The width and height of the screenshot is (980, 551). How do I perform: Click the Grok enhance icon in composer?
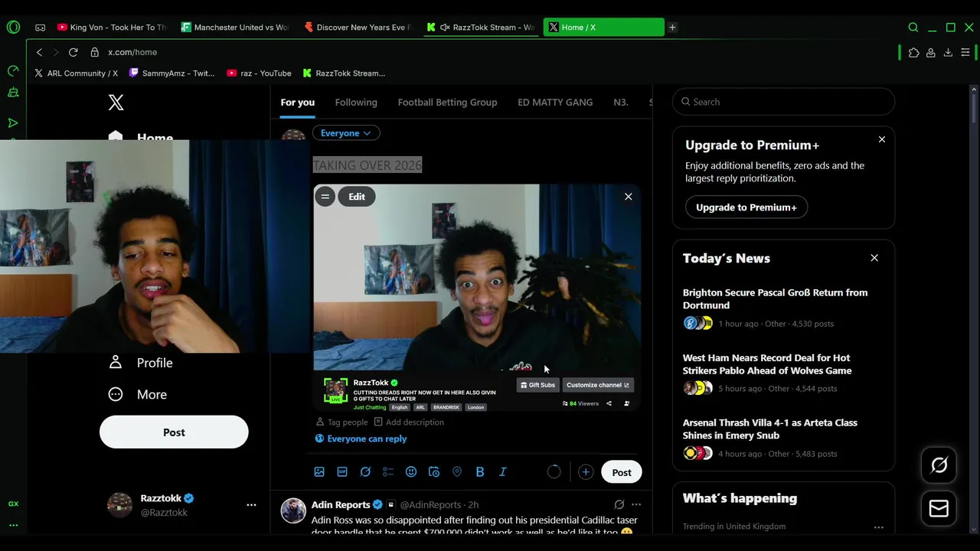tap(365, 472)
